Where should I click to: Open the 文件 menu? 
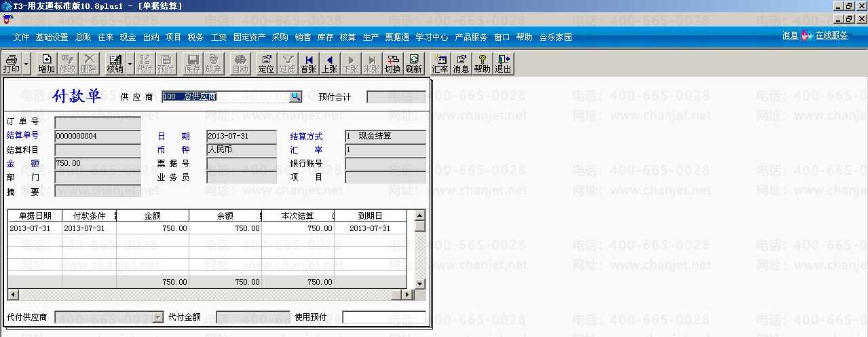tap(22, 37)
